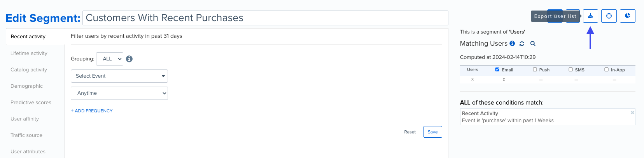Tick the SMS channel checkbox
The image size is (644, 158).
(x=570, y=69)
